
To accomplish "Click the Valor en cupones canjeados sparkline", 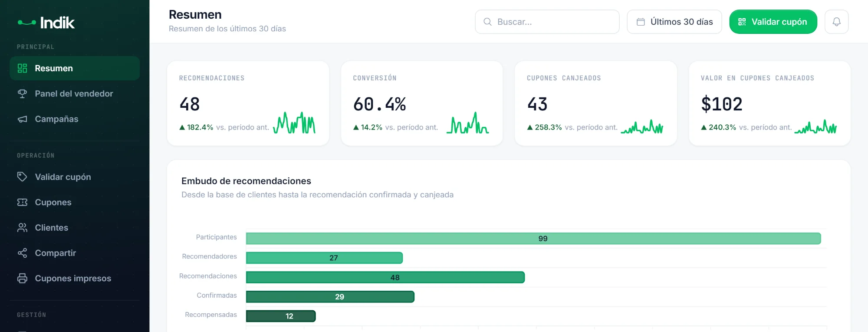I will tap(815, 126).
